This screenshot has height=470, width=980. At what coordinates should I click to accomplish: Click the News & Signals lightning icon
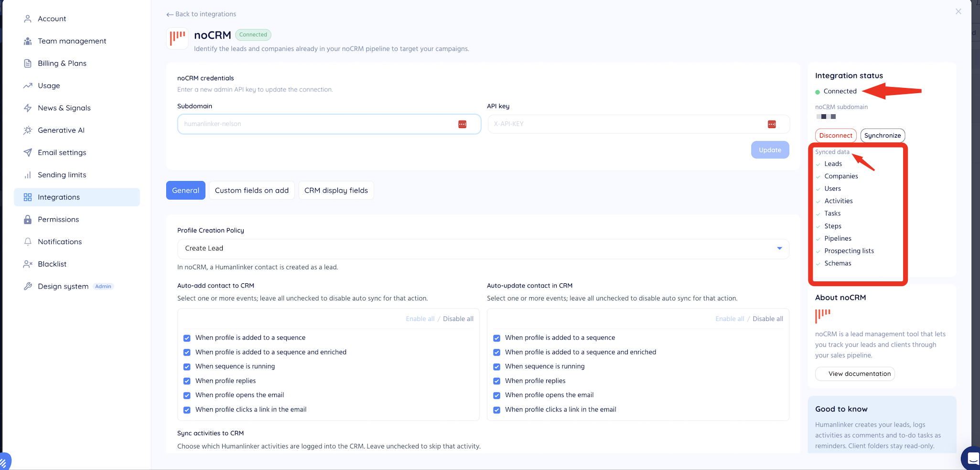coord(28,108)
